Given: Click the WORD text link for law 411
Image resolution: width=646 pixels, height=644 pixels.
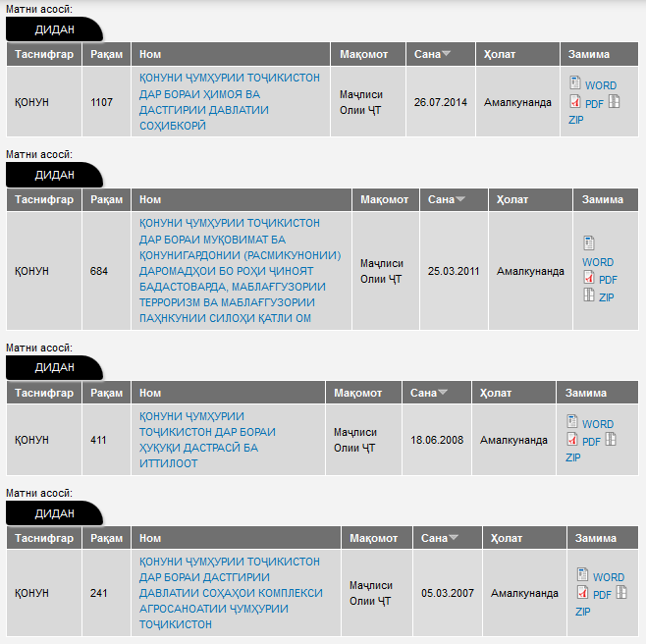Looking at the screenshot, I should click(x=597, y=424).
